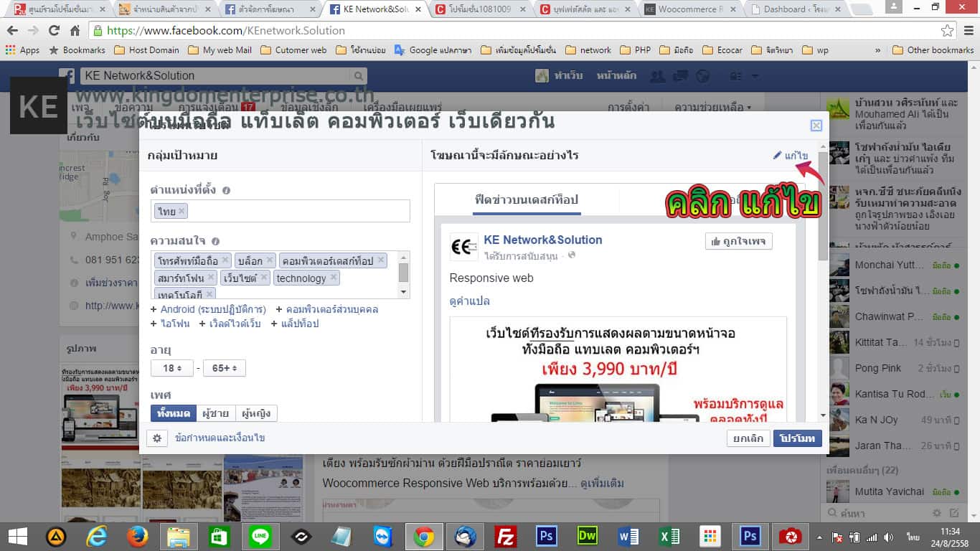Viewport: 980px width, 551px height.
Task: Open Facebook friend requests icon
Action: pyautogui.click(x=656, y=76)
